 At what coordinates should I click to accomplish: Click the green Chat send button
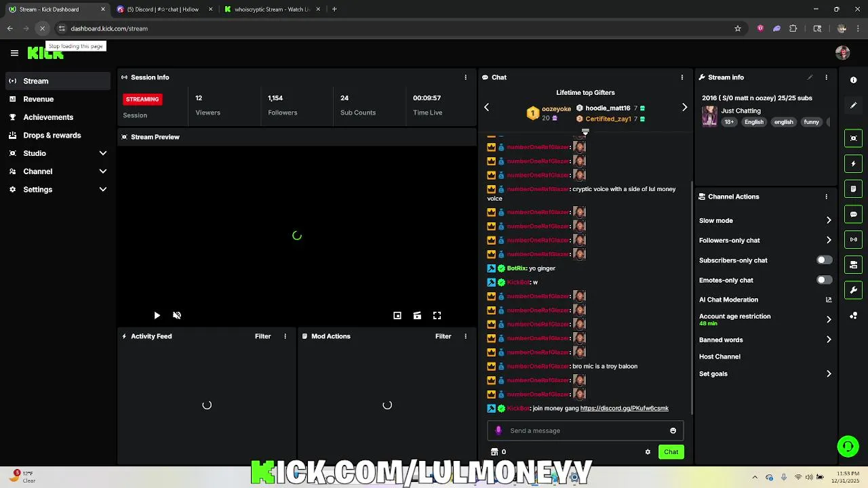point(671,452)
